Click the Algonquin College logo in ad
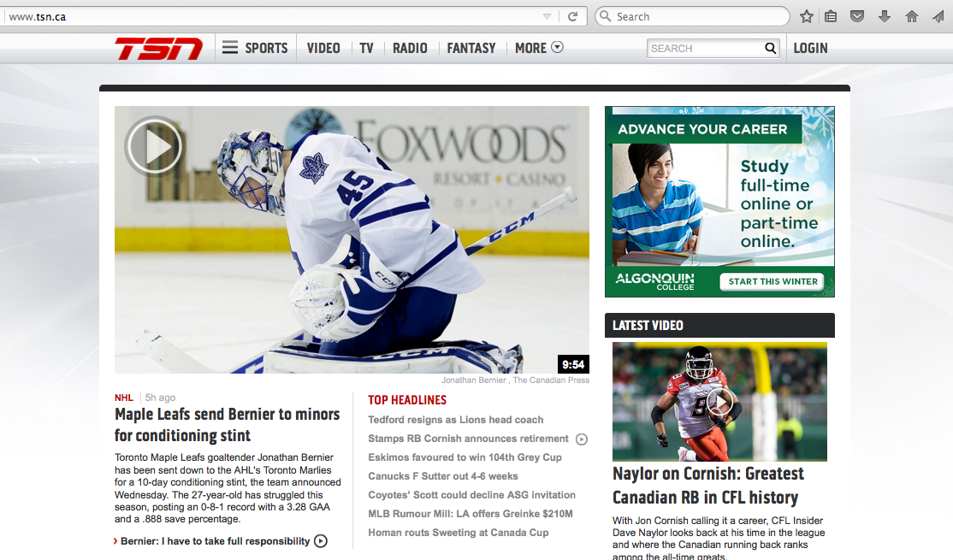This screenshot has height=560, width=953. coord(654,280)
